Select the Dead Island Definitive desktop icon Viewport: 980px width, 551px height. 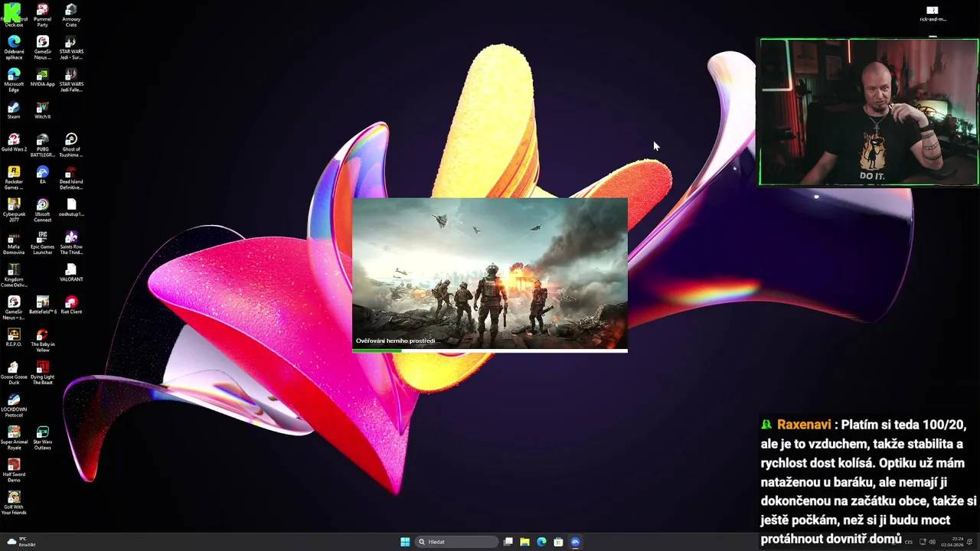(x=70, y=178)
